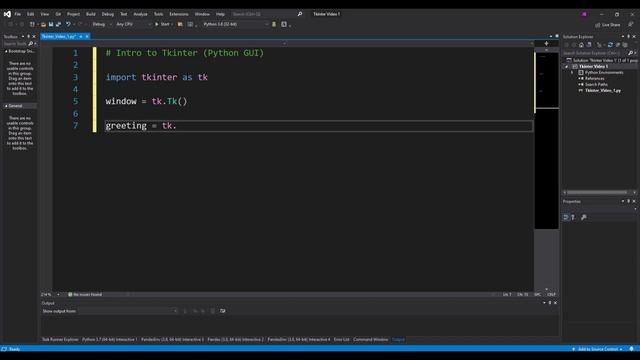Click the feedback icon beside Live Share

point(631,25)
